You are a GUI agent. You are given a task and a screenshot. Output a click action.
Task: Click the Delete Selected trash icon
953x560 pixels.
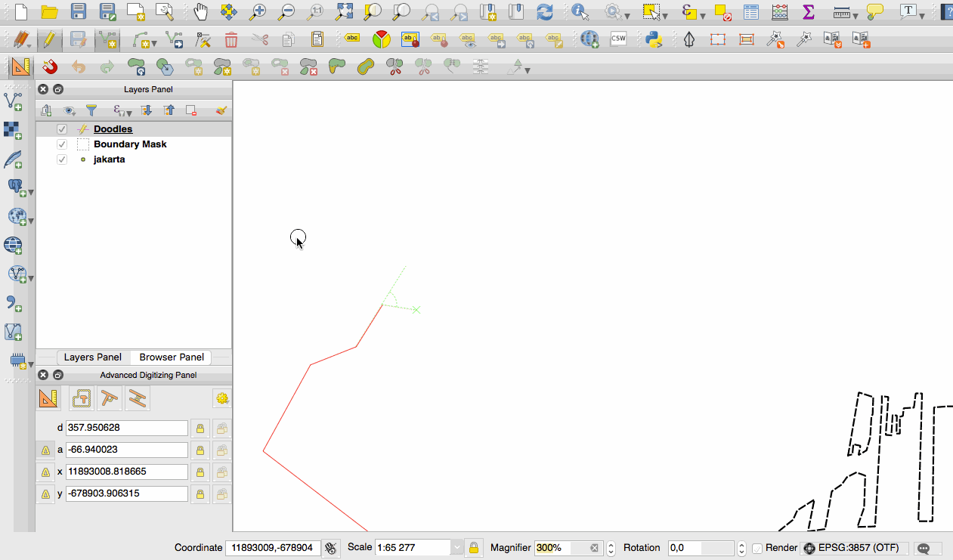tap(231, 39)
